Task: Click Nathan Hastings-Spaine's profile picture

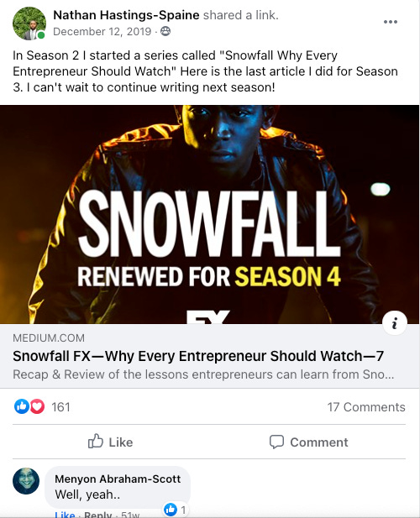Action: 29,24
